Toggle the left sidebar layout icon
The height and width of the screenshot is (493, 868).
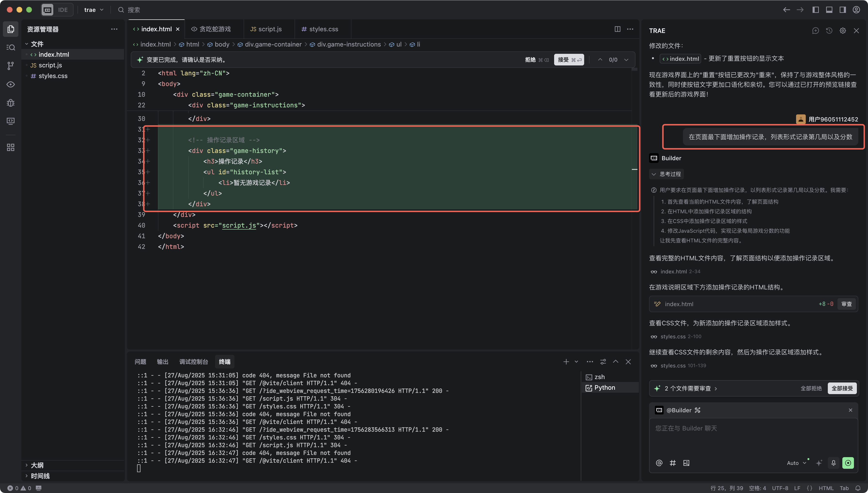point(816,10)
